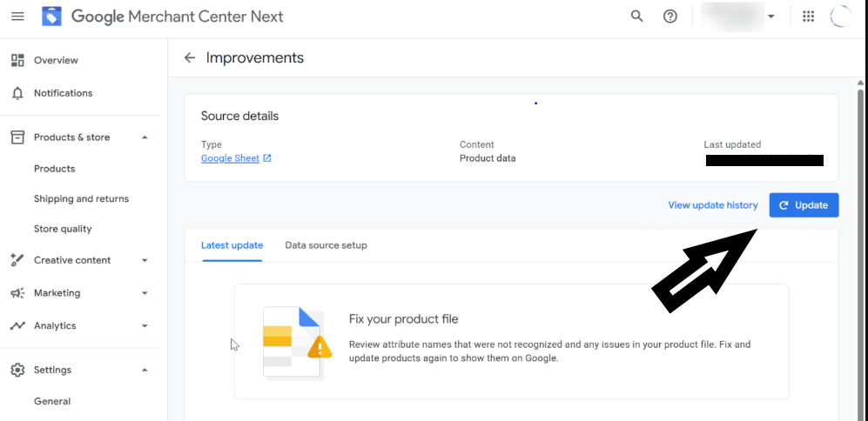Viewport: 868px width, 421px height.
Task: Click the Google Merchant Center logo
Action: 51,17
